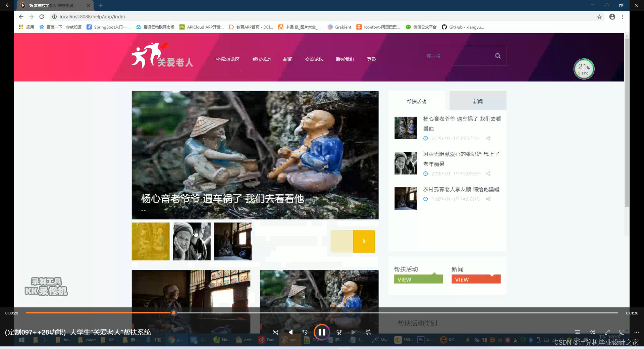
Task: Go back using the media player back arrow
Action: tap(8, 5)
